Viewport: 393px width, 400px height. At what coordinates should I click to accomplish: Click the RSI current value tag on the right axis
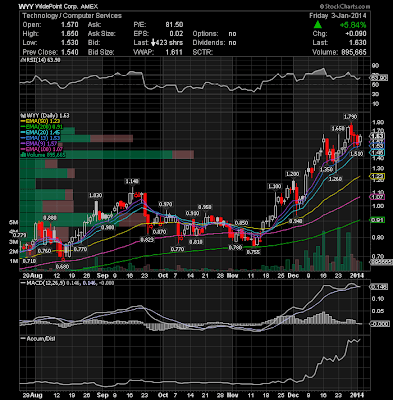(x=378, y=78)
